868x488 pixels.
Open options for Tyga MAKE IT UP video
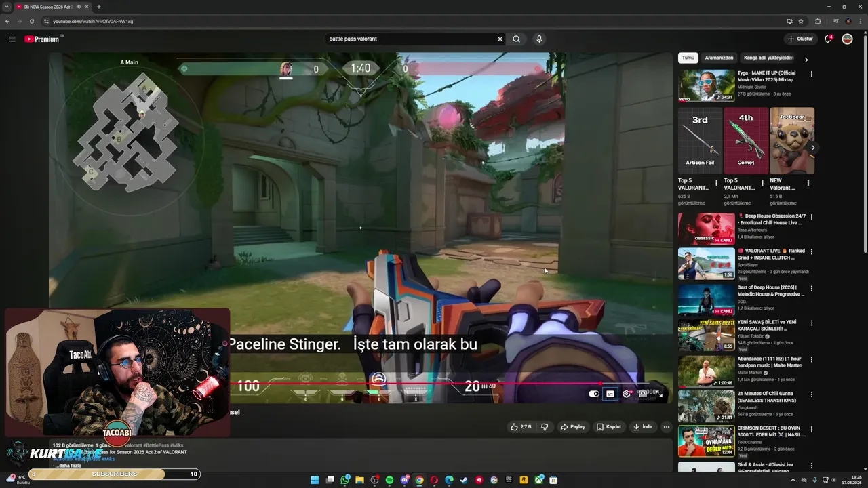[812, 74]
